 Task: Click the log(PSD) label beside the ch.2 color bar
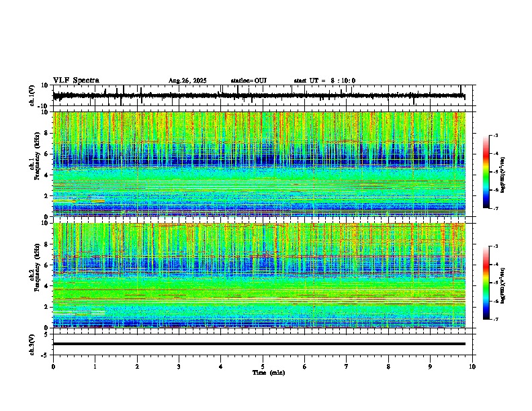click(x=503, y=285)
